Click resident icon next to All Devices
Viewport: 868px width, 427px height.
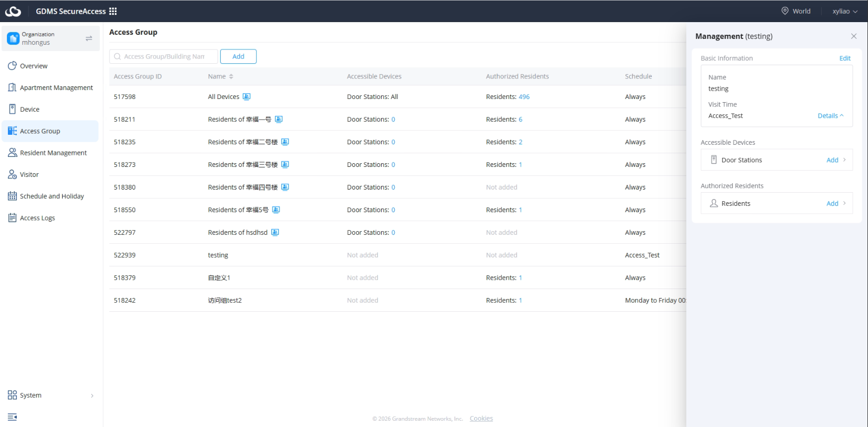click(x=246, y=97)
